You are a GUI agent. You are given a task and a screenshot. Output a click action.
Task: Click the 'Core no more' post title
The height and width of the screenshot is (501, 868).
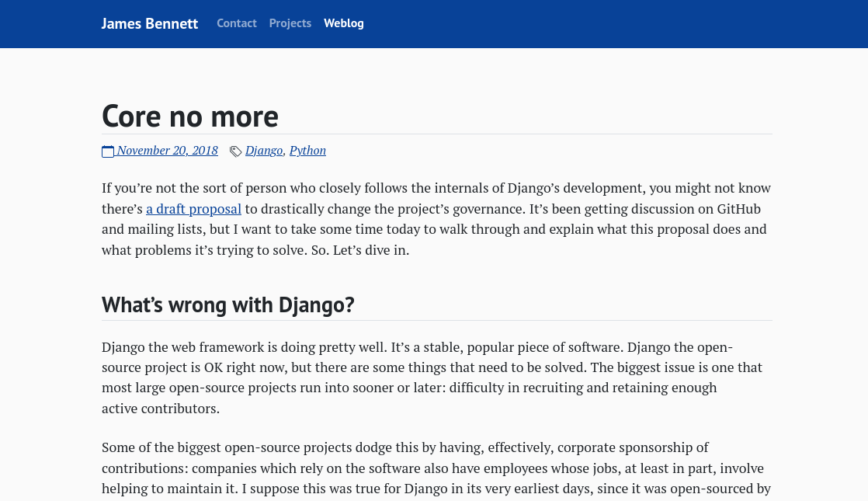click(x=190, y=117)
